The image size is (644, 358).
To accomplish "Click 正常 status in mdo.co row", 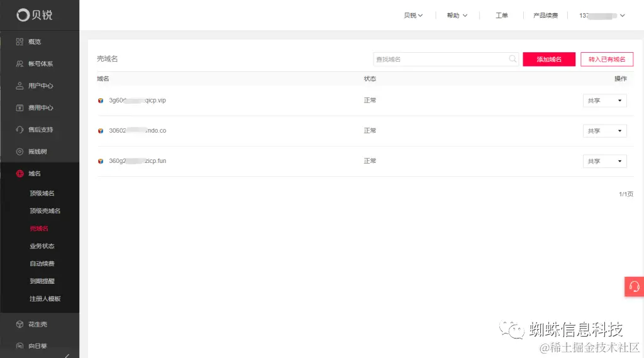I will 370,131.
